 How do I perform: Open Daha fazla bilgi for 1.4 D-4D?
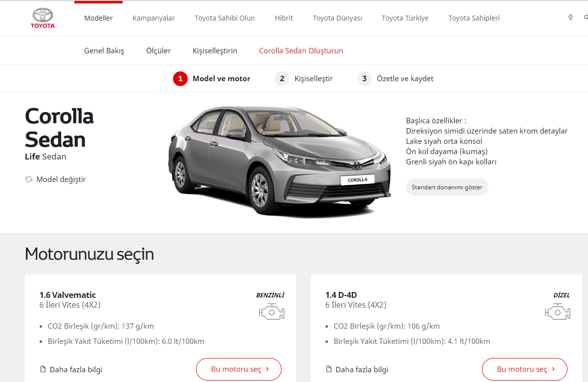362,369
